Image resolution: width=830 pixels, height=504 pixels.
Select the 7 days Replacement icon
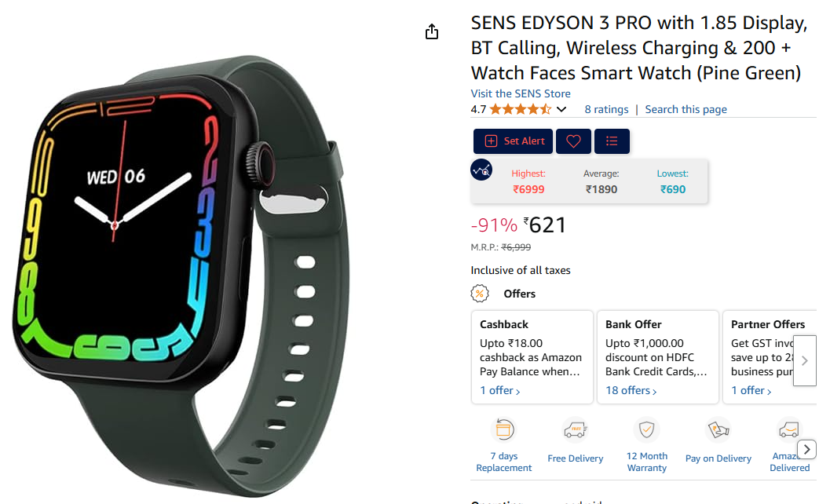[x=504, y=429]
